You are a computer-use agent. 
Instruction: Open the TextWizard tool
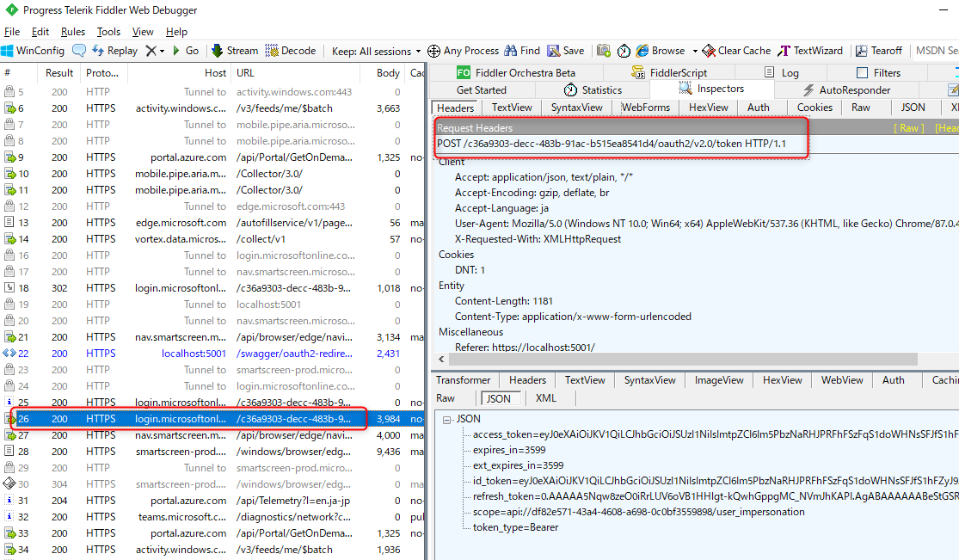coord(809,51)
